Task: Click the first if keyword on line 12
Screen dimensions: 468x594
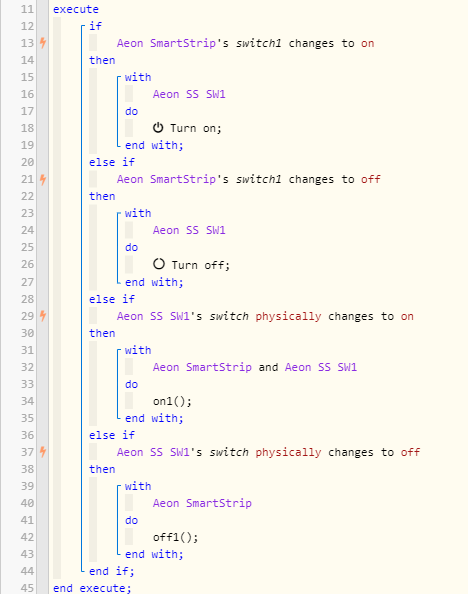Action: [x=95, y=26]
